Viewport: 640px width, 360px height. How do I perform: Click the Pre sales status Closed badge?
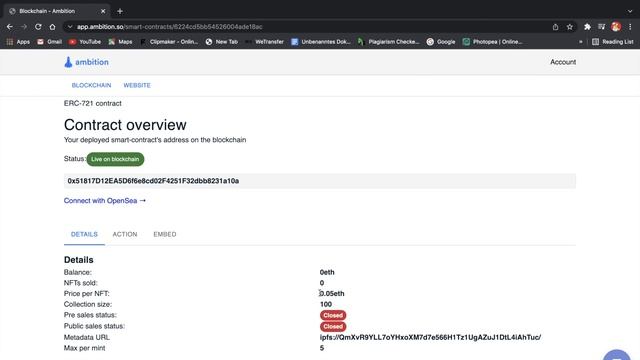click(333, 315)
